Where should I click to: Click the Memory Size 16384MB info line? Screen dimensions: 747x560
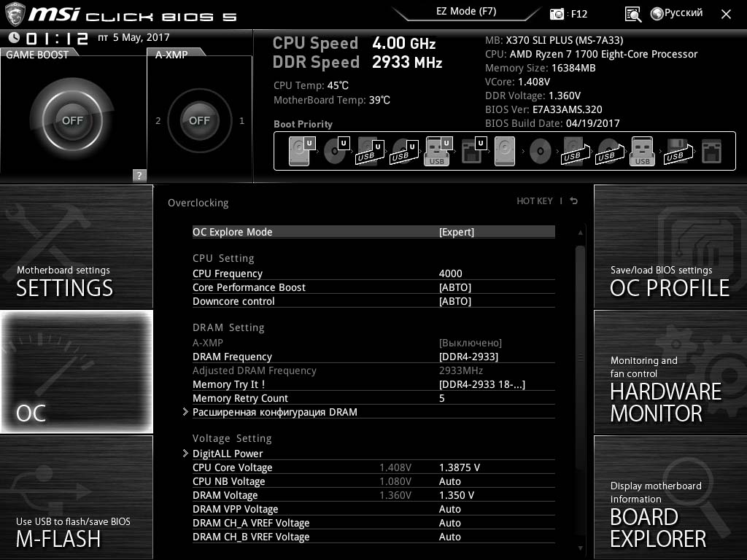point(541,68)
